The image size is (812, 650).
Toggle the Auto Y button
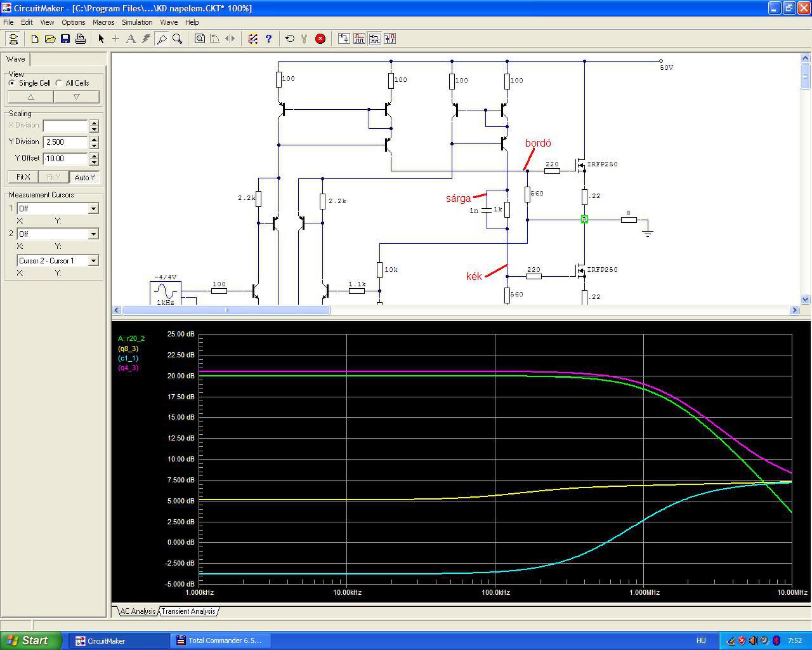[84, 177]
